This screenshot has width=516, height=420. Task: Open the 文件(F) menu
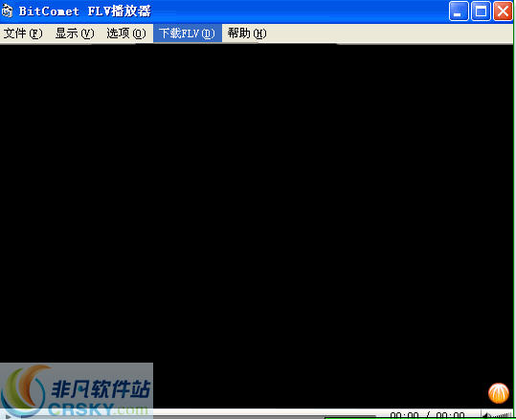[23, 33]
